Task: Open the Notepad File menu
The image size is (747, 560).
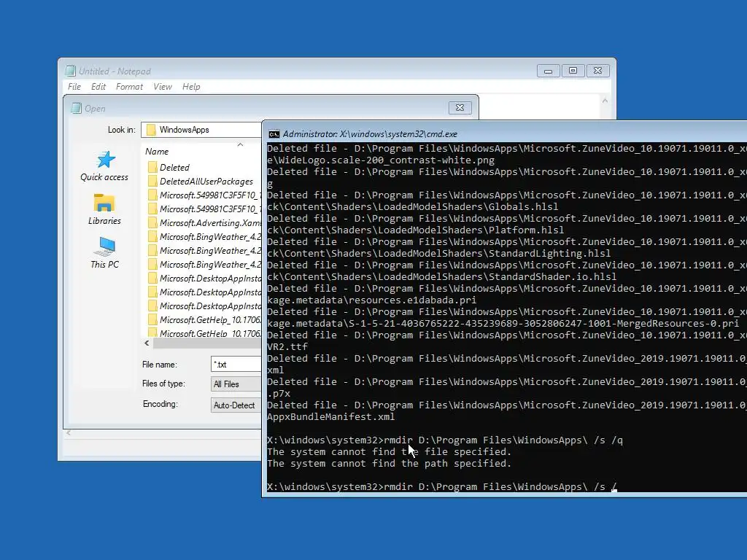Action: click(74, 87)
